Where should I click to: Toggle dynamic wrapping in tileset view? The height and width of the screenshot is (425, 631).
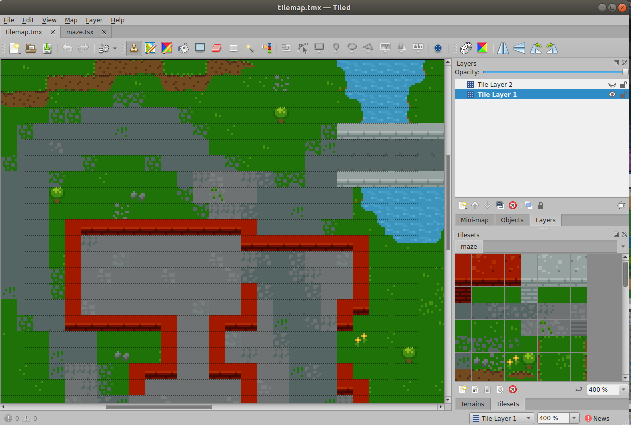point(578,389)
